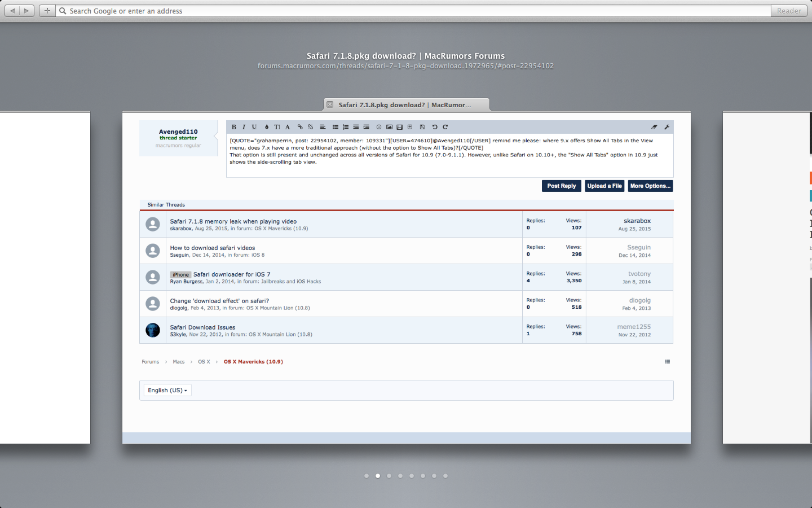Click the Post Reply button
The image size is (812, 508).
(x=562, y=186)
